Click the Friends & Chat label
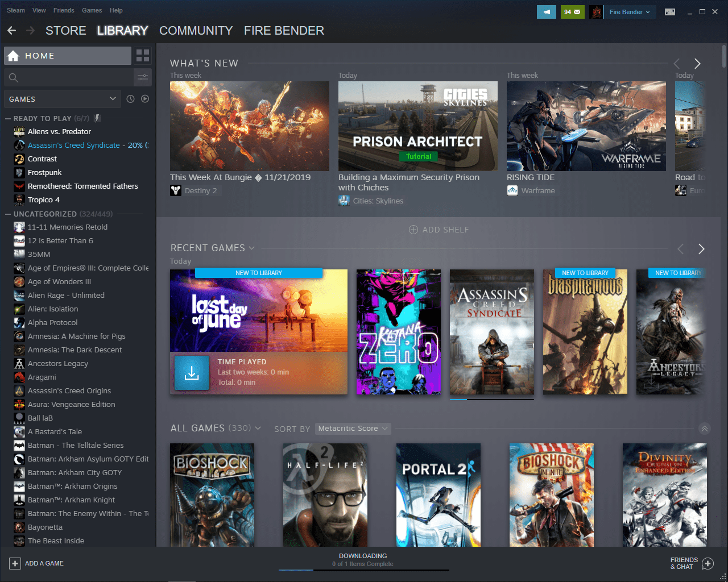 684,563
